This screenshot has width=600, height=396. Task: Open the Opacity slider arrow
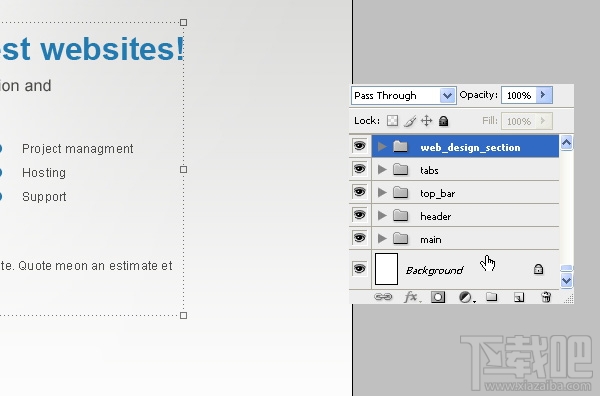[x=544, y=95]
